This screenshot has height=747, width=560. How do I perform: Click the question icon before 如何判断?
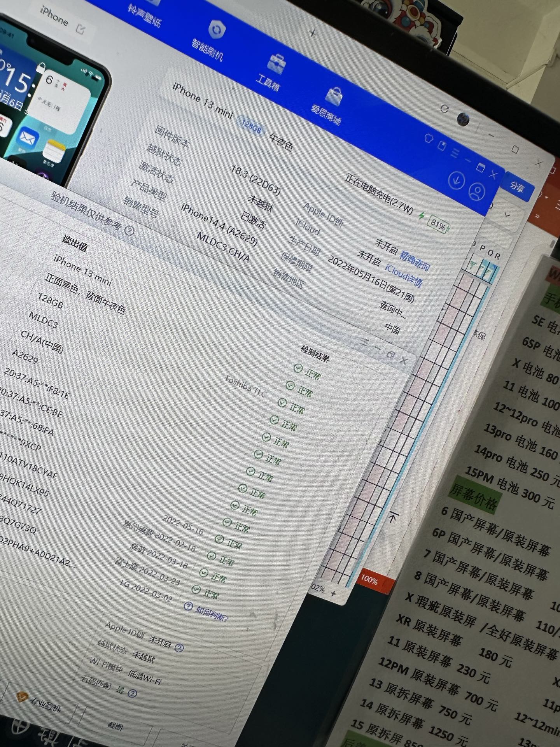(188, 607)
